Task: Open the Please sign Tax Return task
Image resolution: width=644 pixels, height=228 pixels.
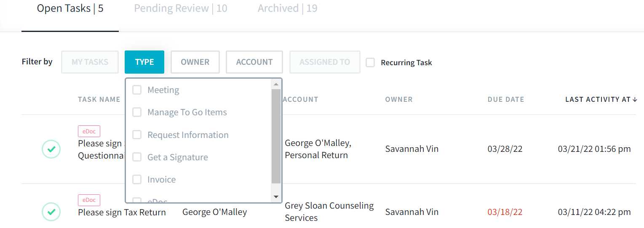Action: tap(122, 212)
